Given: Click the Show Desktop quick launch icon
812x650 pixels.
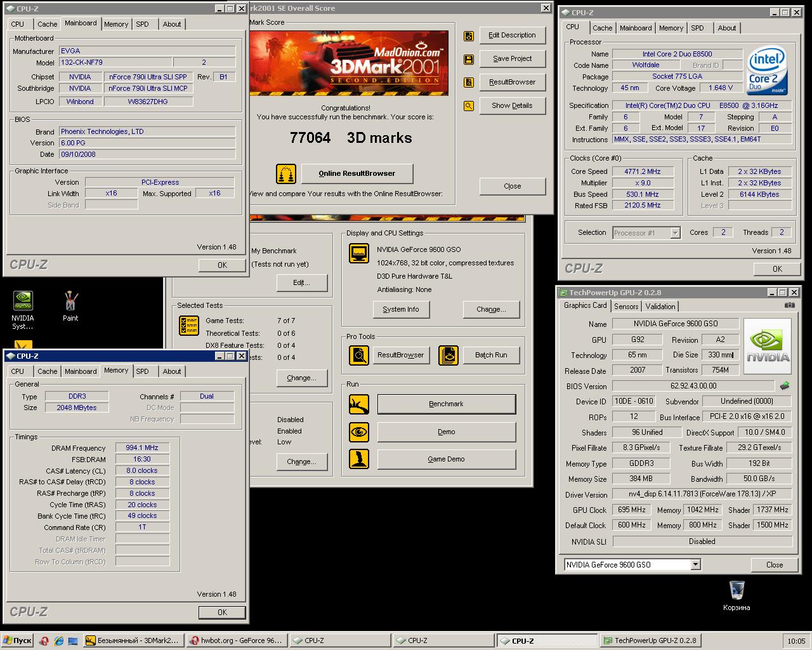Looking at the screenshot, I should click(x=73, y=640).
